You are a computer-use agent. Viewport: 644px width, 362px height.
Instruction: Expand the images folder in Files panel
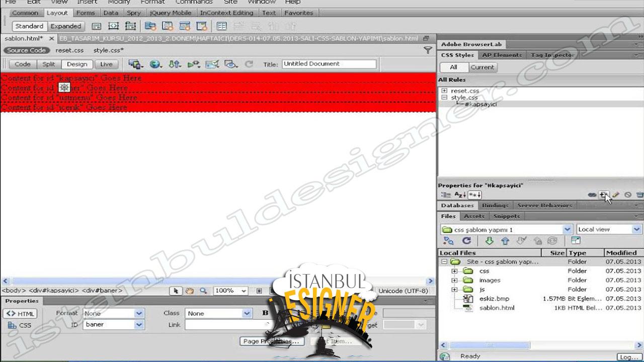(x=454, y=280)
